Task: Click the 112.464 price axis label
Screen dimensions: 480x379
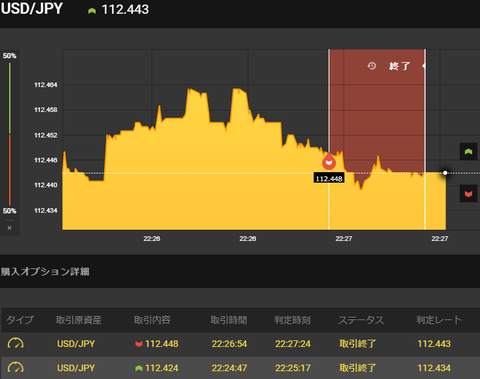Action: tap(46, 85)
